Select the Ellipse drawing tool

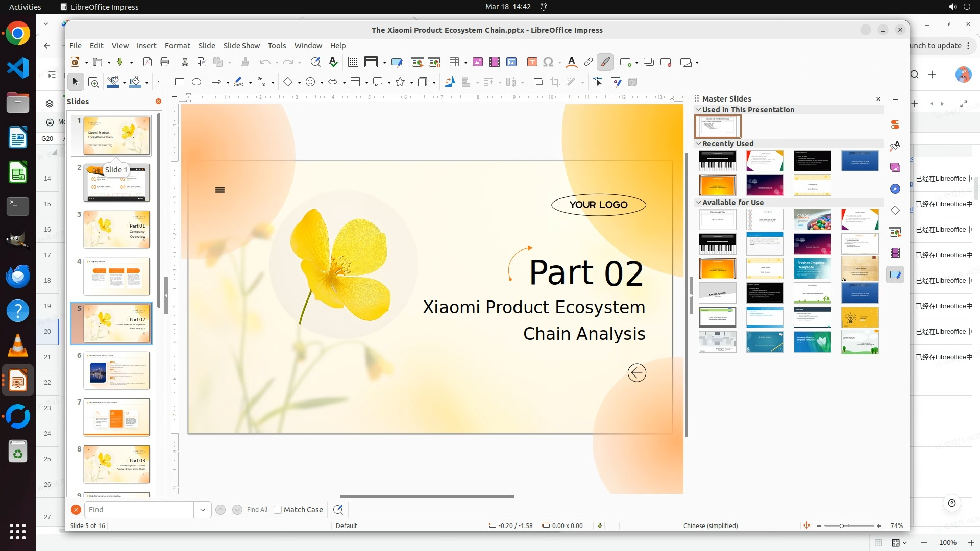(x=197, y=82)
